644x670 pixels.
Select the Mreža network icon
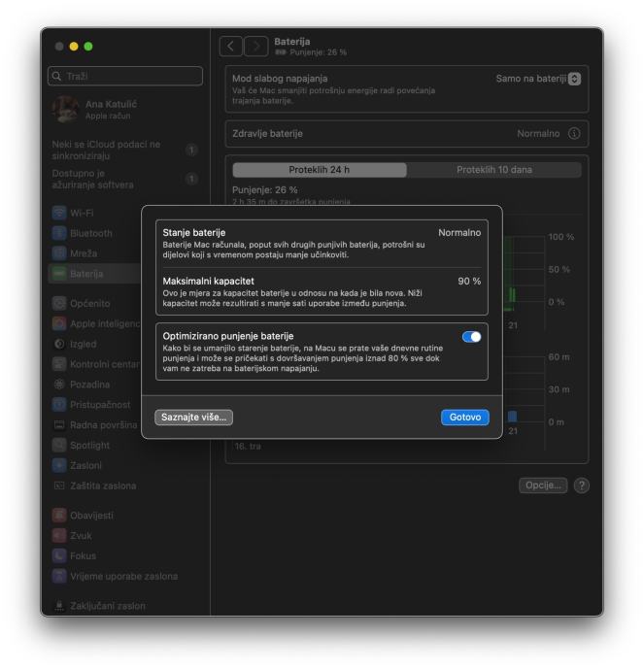pyautogui.click(x=59, y=253)
